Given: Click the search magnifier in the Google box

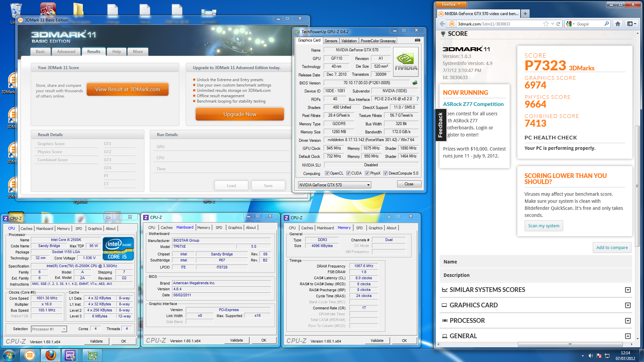Looking at the screenshot, I should click(606, 24).
